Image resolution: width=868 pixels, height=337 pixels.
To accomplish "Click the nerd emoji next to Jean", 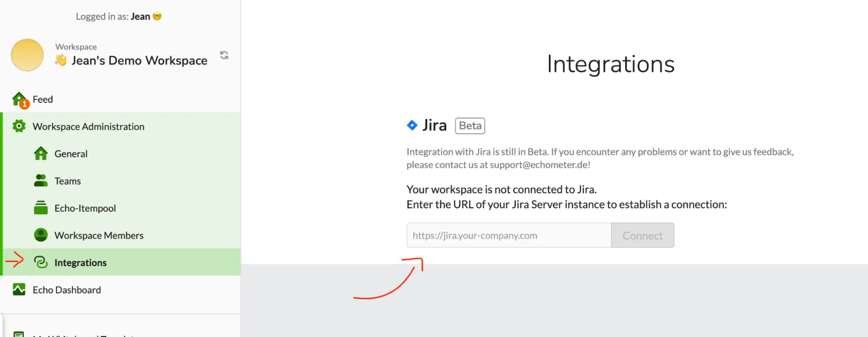I will click(157, 16).
